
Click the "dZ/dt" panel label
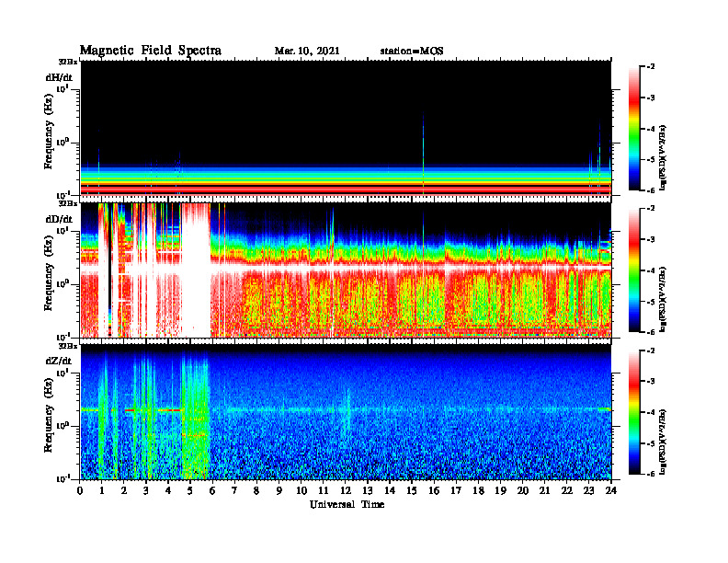[x=59, y=361]
